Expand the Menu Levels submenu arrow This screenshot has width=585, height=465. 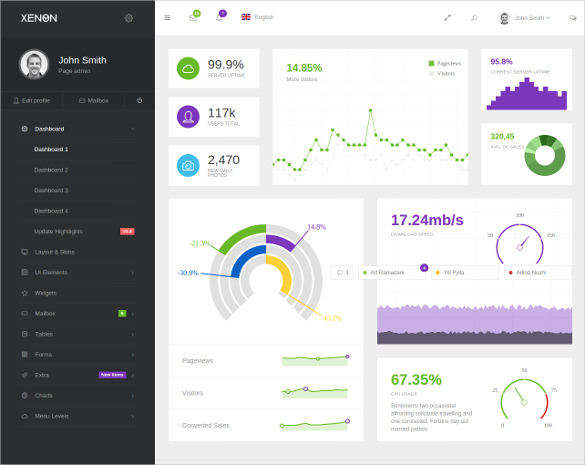132,416
